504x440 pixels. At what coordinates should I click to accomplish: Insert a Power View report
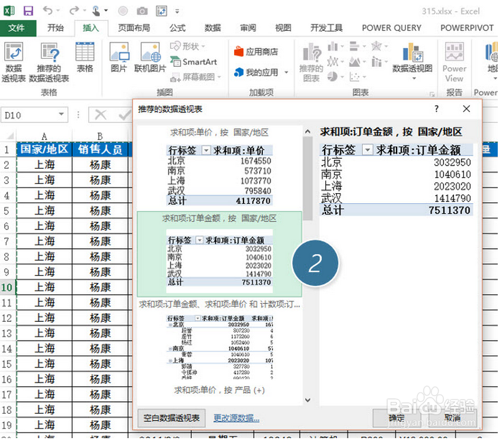click(454, 62)
